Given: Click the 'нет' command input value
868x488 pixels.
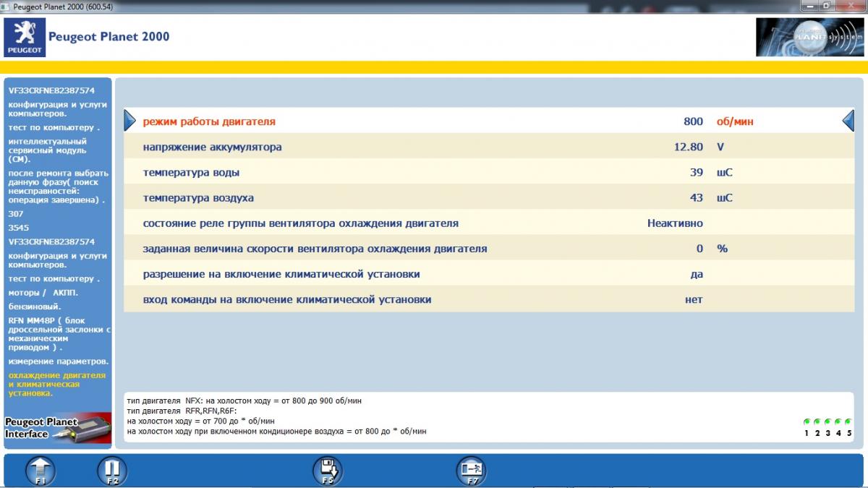Looking at the screenshot, I should (x=694, y=299).
